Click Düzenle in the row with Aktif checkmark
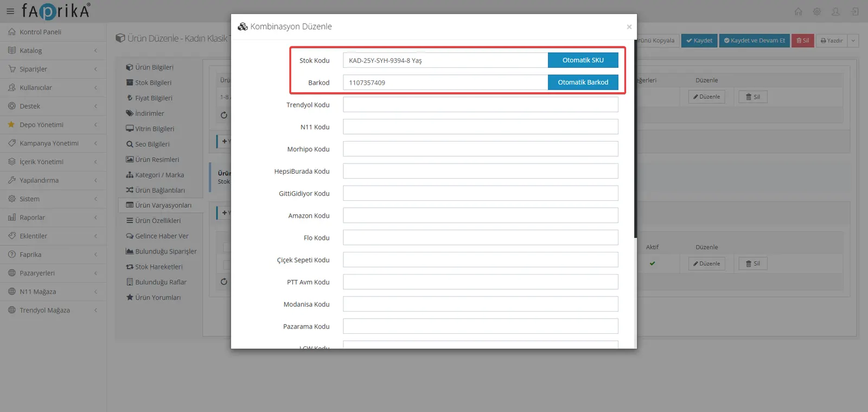Screen dimensions: 868x412 point(707,264)
